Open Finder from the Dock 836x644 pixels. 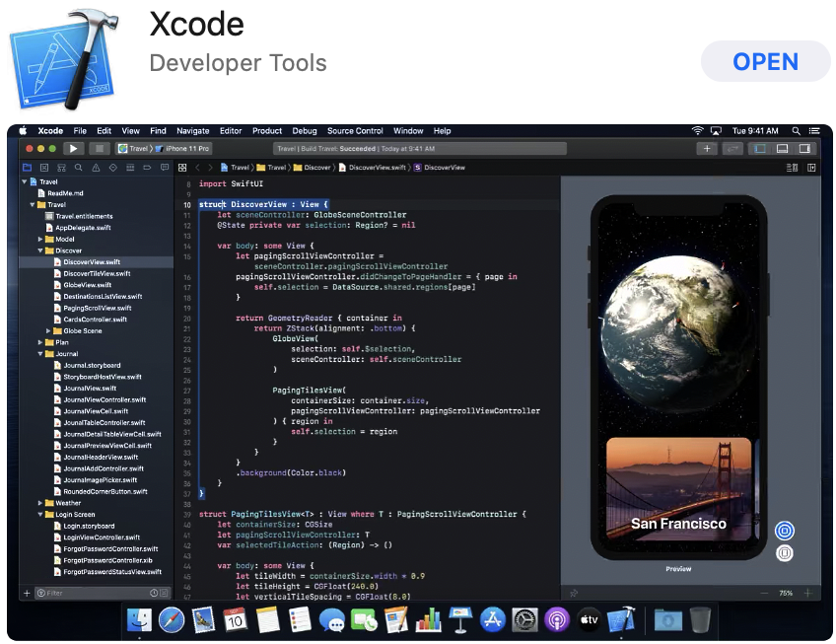pyautogui.click(x=140, y=620)
